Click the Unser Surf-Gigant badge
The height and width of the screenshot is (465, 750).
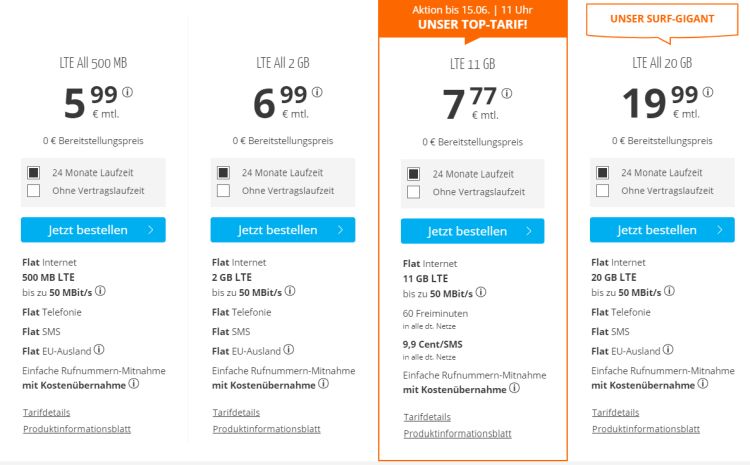[x=662, y=21]
